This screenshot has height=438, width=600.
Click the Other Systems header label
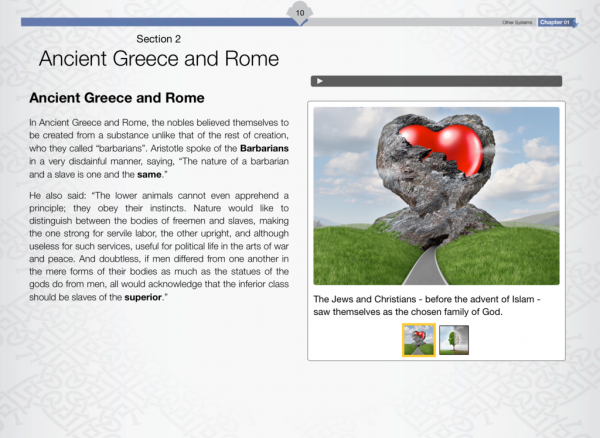pos(516,22)
